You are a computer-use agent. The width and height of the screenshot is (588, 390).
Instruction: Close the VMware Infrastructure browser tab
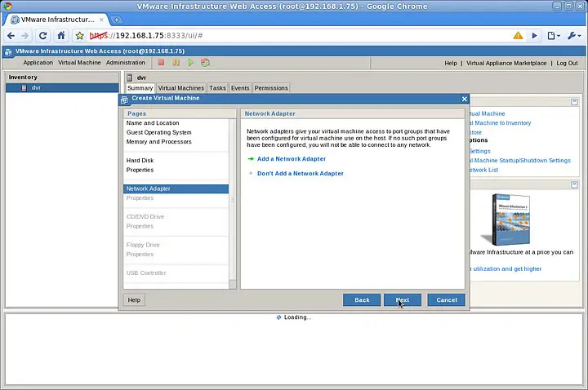[x=101, y=20]
